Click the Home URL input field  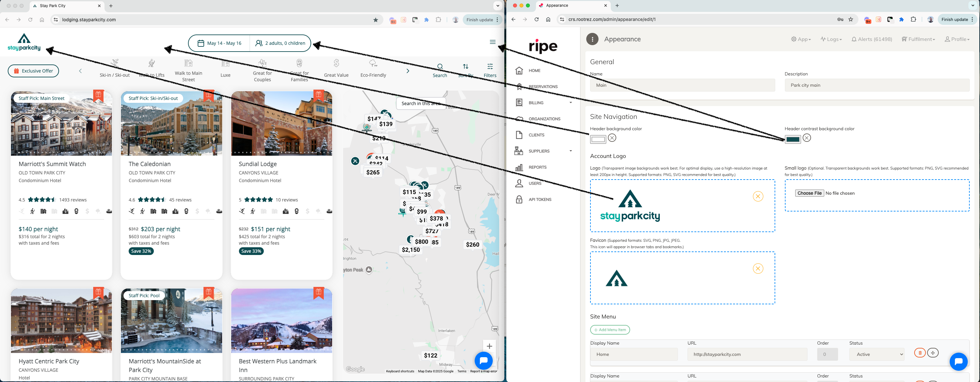point(747,354)
